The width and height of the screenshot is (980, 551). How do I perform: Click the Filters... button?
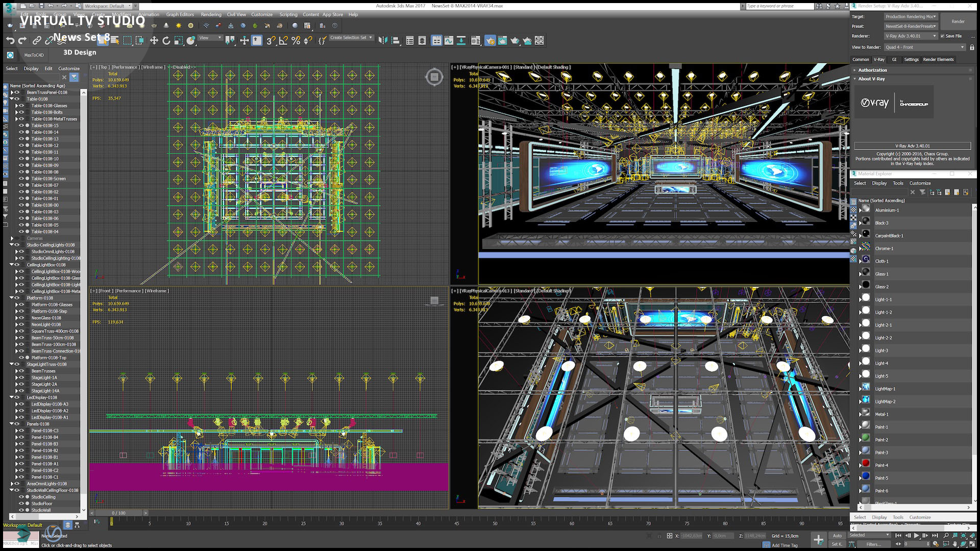[x=873, y=544]
